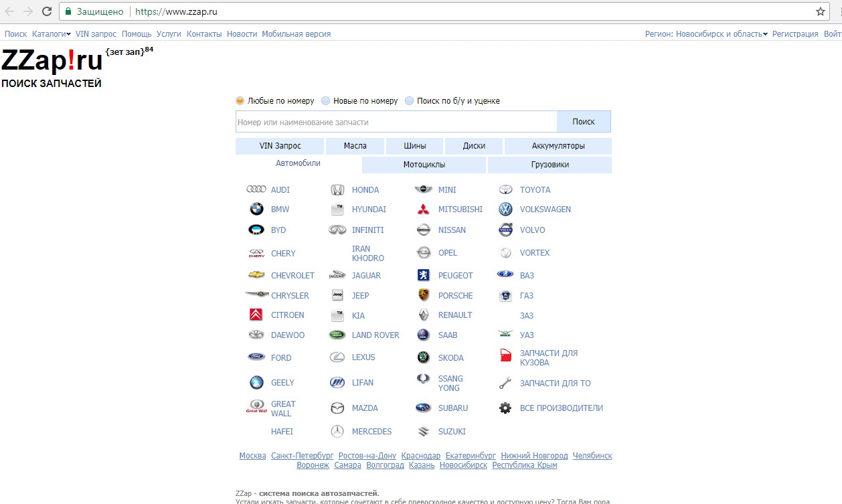
Task: Click the Lexus logo icon
Action: 337,357
